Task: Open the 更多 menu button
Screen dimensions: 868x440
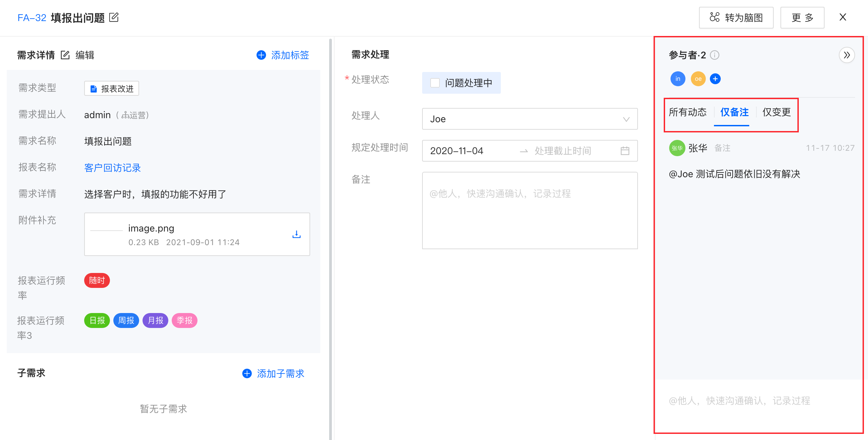Action: point(802,18)
